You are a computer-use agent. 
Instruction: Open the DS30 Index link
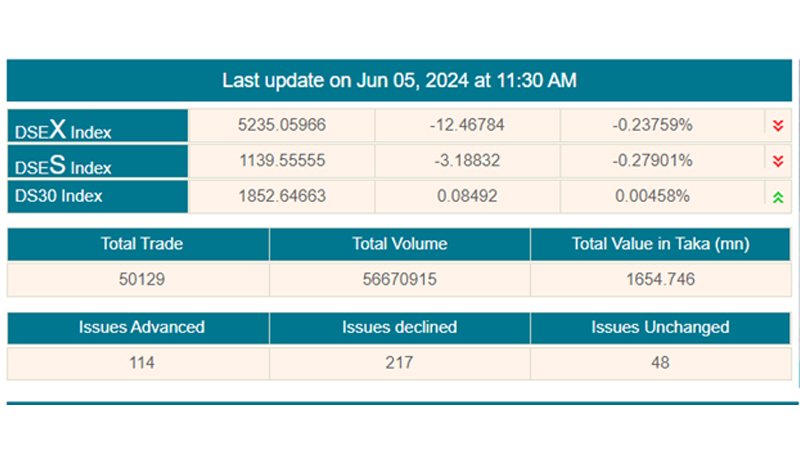pyautogui.click(x=58, y=197)
